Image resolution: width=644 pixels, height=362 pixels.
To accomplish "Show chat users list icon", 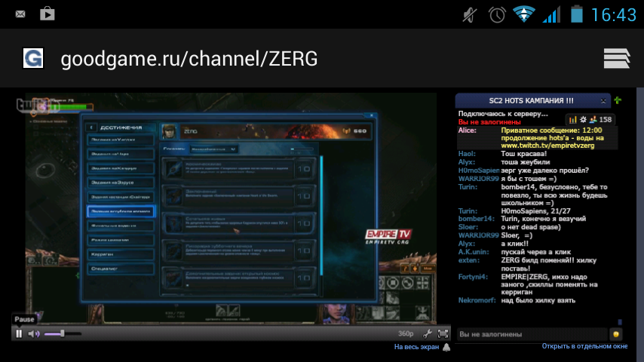I will [593, 120].
